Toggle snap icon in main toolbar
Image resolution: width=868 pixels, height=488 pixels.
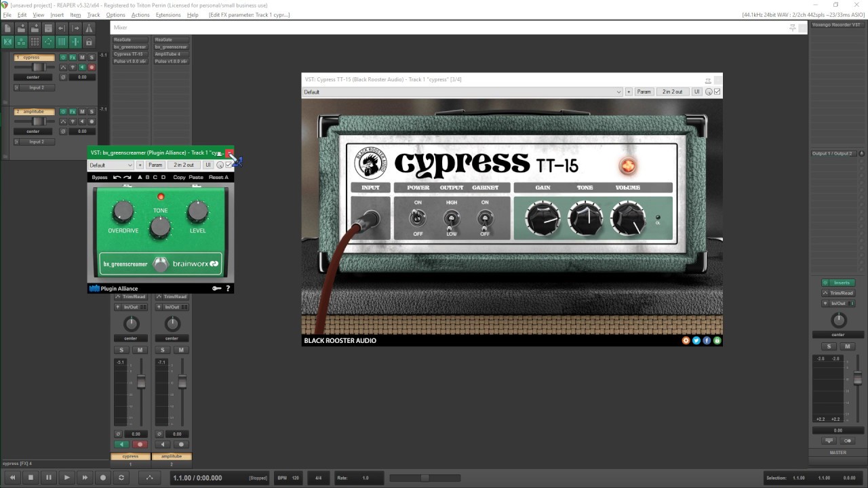tap(75, 42)
